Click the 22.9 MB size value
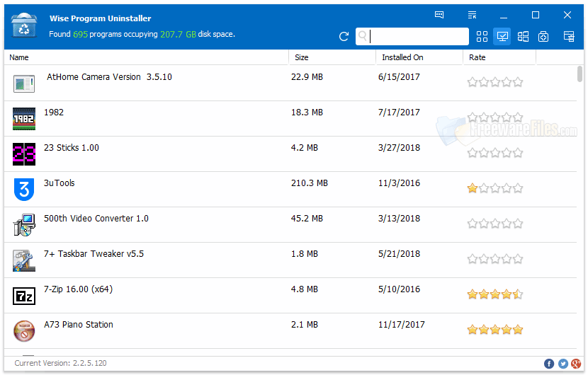 coord(307,77)
